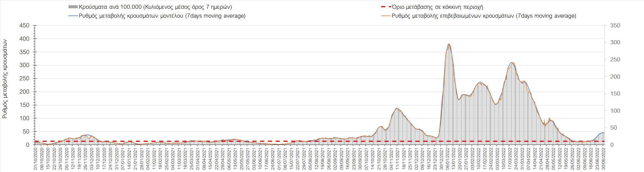Select the 06/01/2022 date label on x-axis
The height and width of the screenshot is (172, 644).
point(448,159)
